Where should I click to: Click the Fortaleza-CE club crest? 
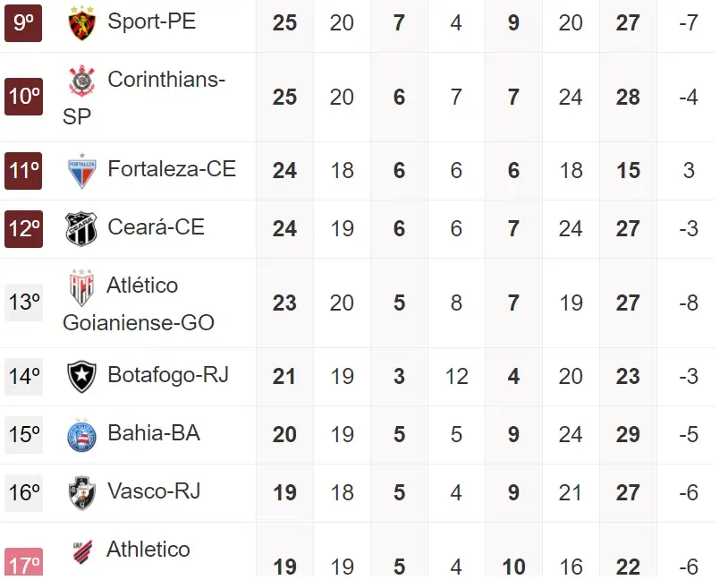[x=82, y=170]
